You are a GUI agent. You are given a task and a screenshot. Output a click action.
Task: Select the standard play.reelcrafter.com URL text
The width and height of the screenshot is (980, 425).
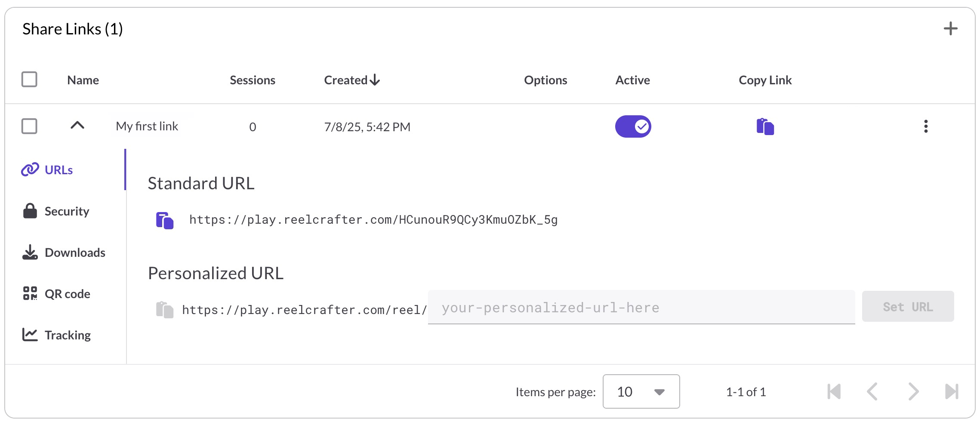(373, 220)
